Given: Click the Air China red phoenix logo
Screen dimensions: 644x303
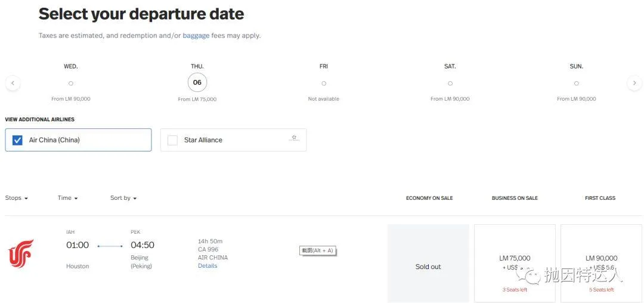Looking at the screenshot, I should tap(21, 253).
